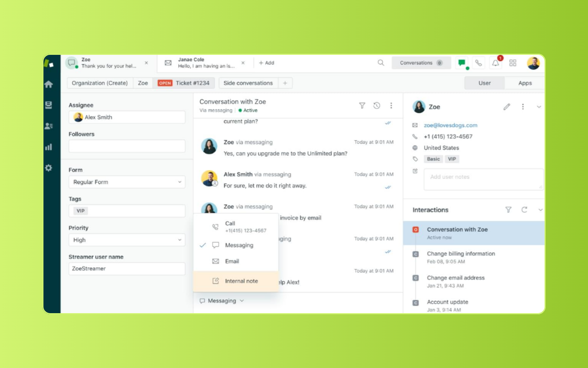Image resolution: width=588 pixels, height=368 pixels.
Task: Open the Views icon in sidebar
Action: point(49,105)
